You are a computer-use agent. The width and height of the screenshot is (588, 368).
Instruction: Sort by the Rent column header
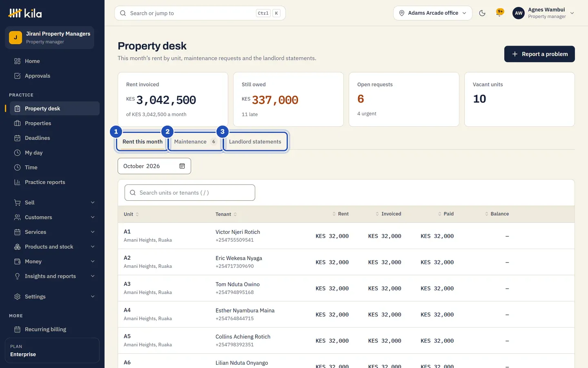341,214
